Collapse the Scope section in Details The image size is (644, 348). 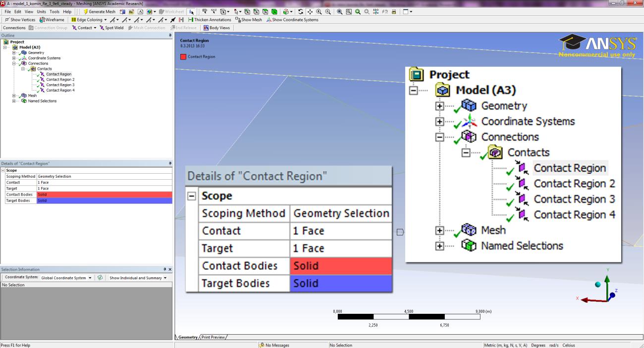click(3, 170)
